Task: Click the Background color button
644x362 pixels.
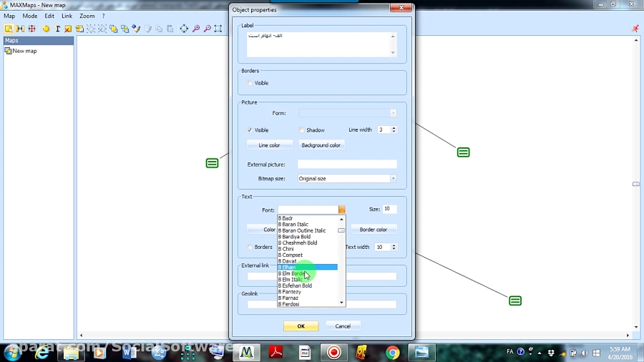Action: [x=321, y=145]
